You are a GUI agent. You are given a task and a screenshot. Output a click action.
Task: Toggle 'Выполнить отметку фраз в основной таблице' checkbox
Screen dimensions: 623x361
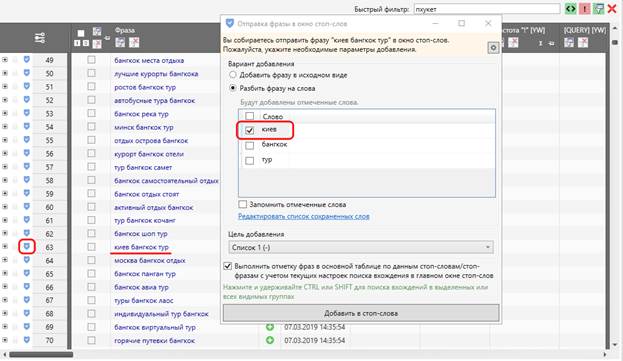point(228,266)
